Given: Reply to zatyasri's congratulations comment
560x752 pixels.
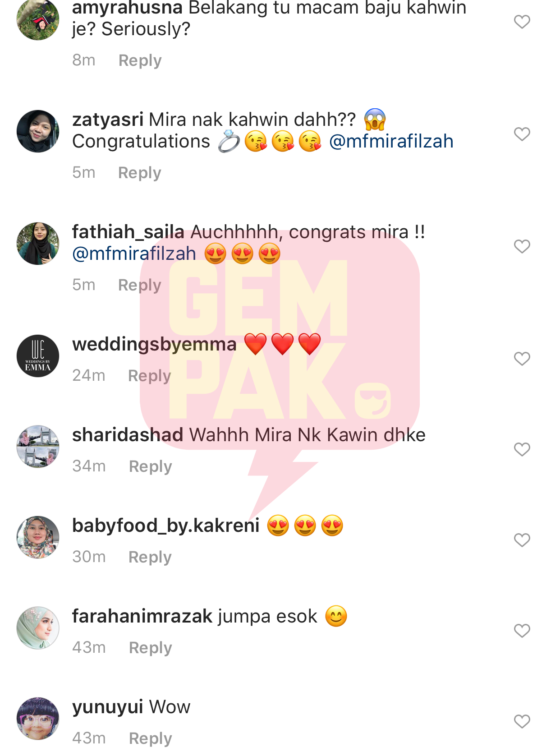Looking at the screenshot, I should (x=139, y=173).
